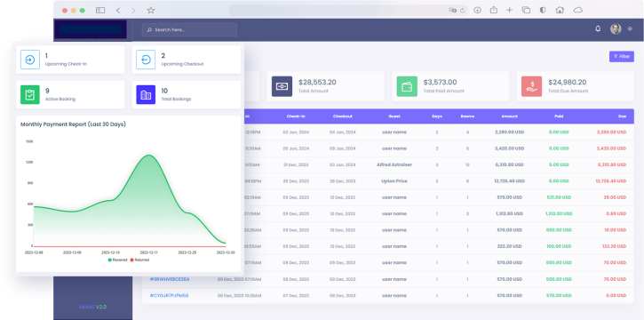Open booking link dated 09 Dec, 2023 07:19AM beside it
The width and height of the screenshot is (644, 320).
coord(170,279)
